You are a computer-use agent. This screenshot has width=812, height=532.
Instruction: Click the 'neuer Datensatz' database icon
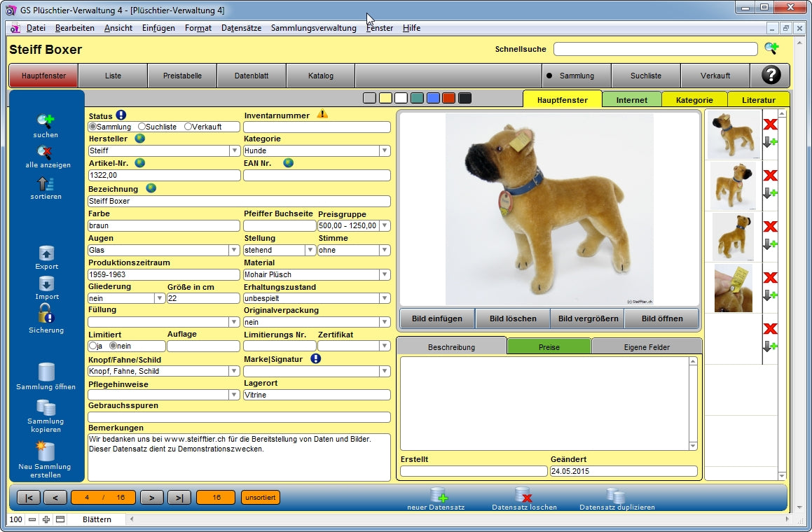[x=439, y=494]
